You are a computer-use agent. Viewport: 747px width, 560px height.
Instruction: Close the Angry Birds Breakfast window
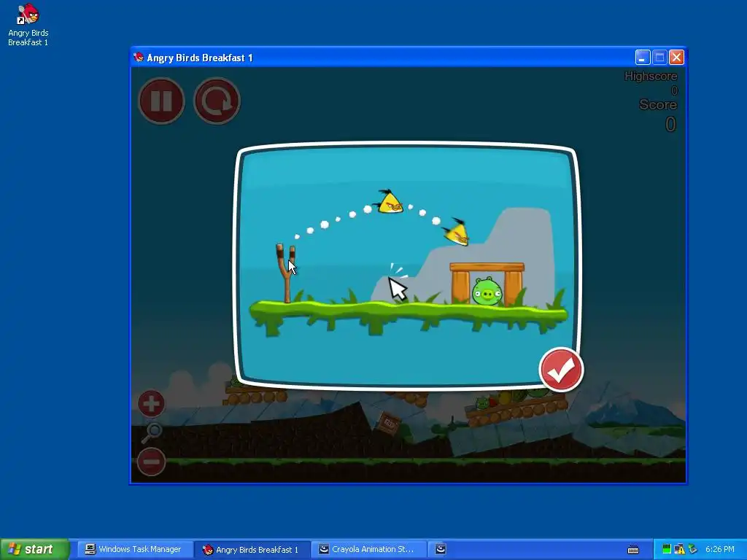tap(676, 58)
